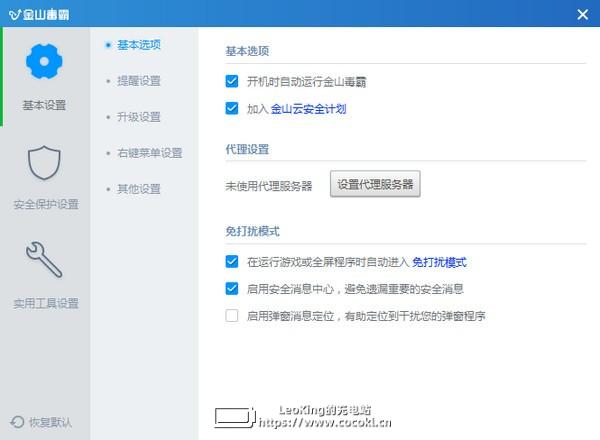
Task: Click the 未使用代理服务器 status text
Action: (x=269, y=186)
